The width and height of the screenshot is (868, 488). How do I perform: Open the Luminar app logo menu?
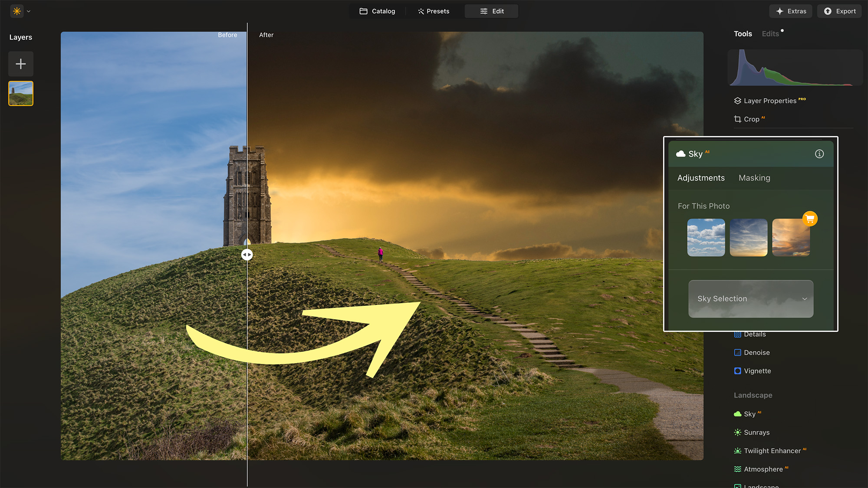17,11
